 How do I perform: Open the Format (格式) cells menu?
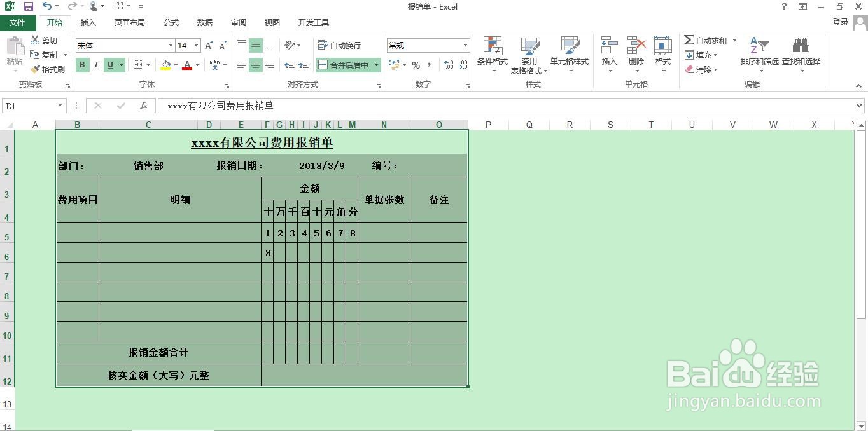(663, 55)
